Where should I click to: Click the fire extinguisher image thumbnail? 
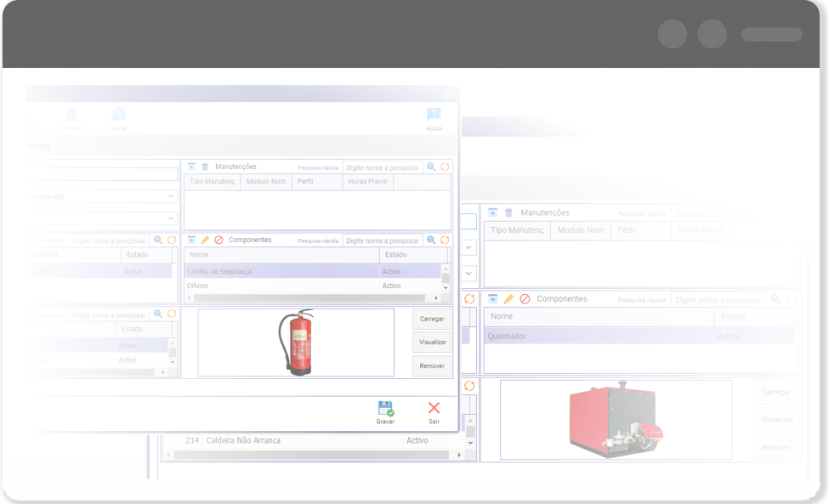(296, 343)
